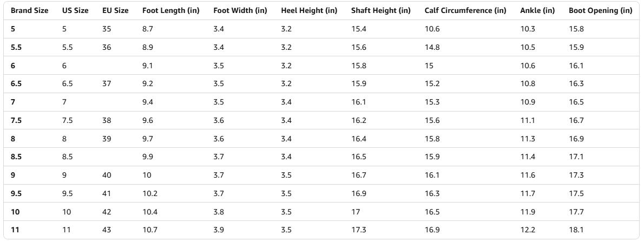The height and width of the screenshot is (241, 644).
Task: Select ankle measurement 12.2
Action: click(x=528, y=230)
